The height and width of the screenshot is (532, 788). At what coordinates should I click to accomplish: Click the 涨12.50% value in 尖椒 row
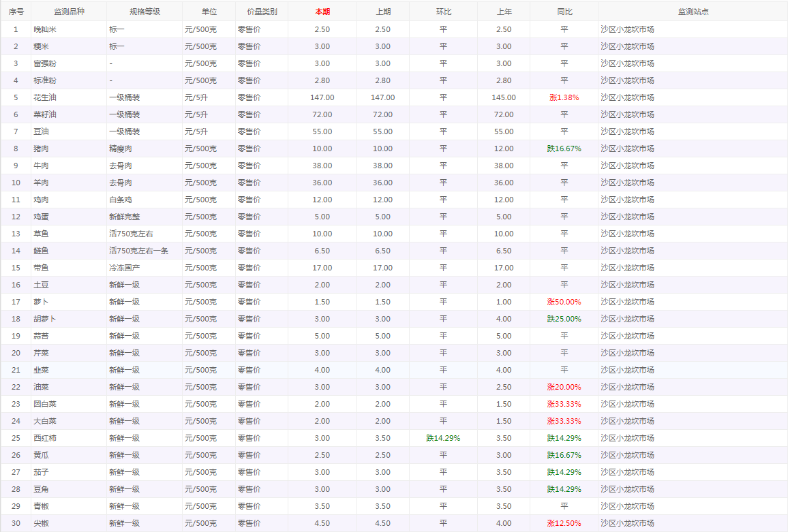pyautogui.click(x=564, y=523)
